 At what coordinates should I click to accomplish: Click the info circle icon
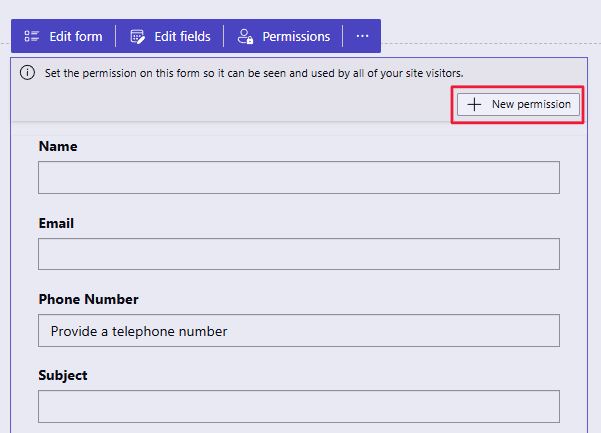tap(27, 73)
